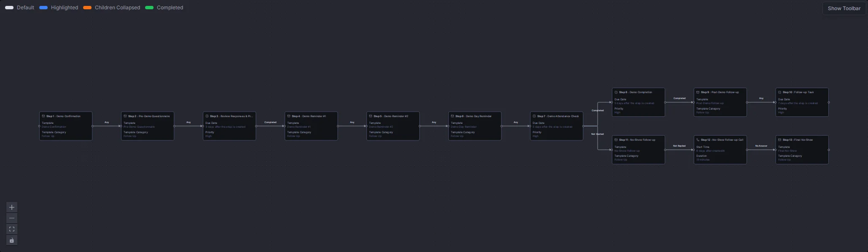Select the "Step 7 : Demo Attendance Check" title
Image resolution: width=868 pixels, height=252 pixels.
point(558,116)
